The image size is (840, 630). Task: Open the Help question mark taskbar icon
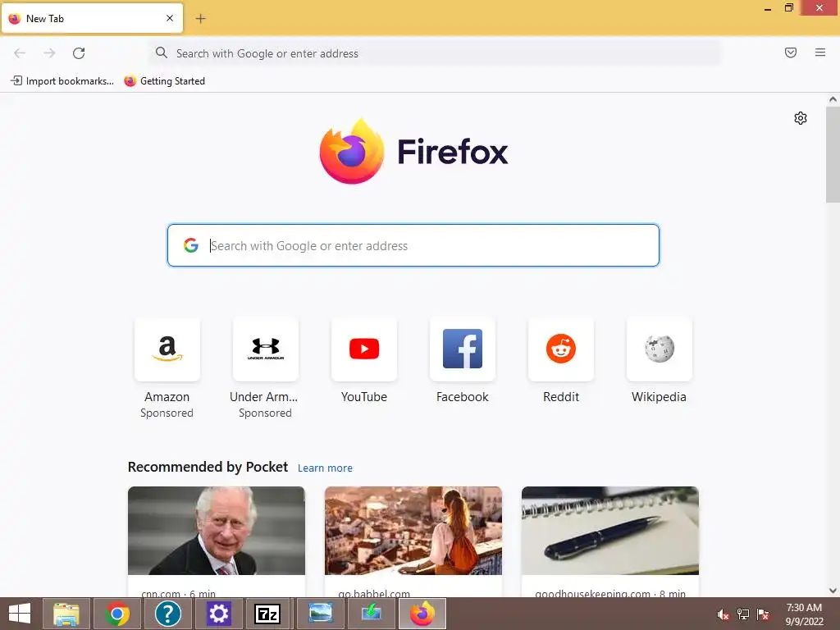(167, 614)
